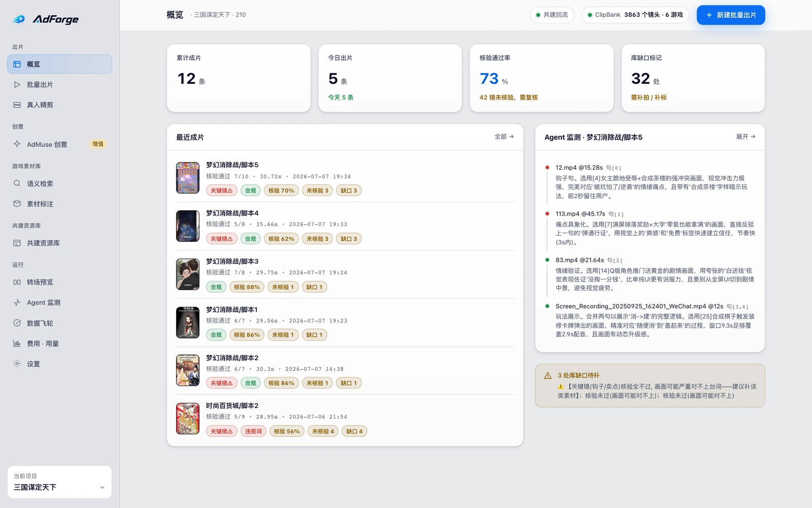Expand the Agent 监测 panel via 展开
812x508 pixels.
click(x=746, y=137)
